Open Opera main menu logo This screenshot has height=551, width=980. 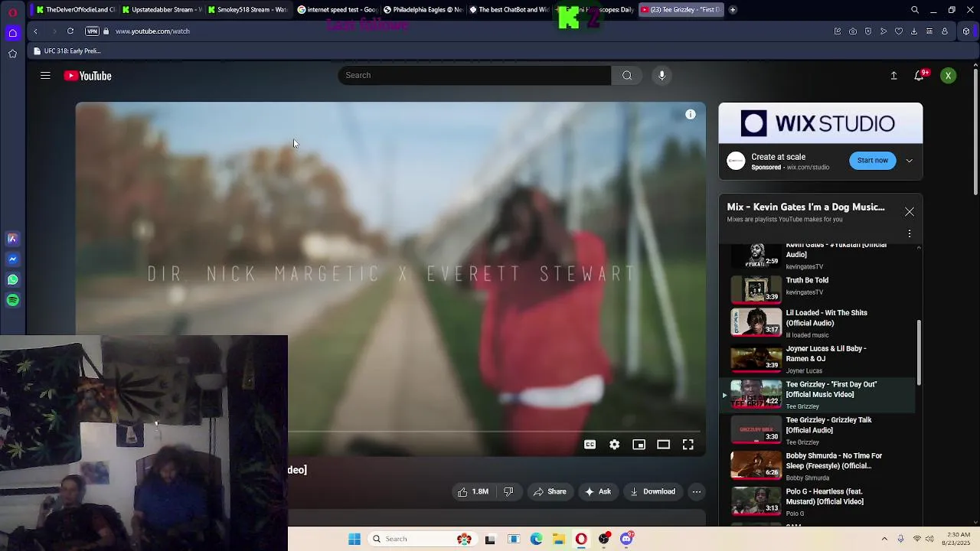point(12,11)
